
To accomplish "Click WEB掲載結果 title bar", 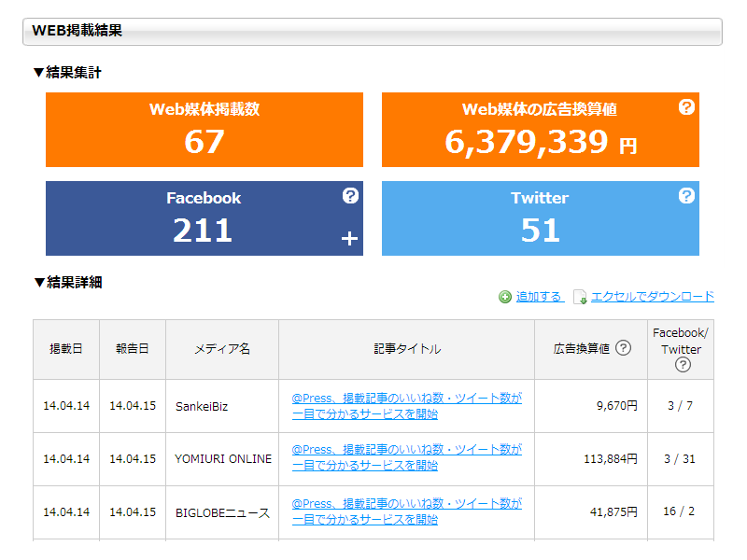I will (x=373, y=32).
